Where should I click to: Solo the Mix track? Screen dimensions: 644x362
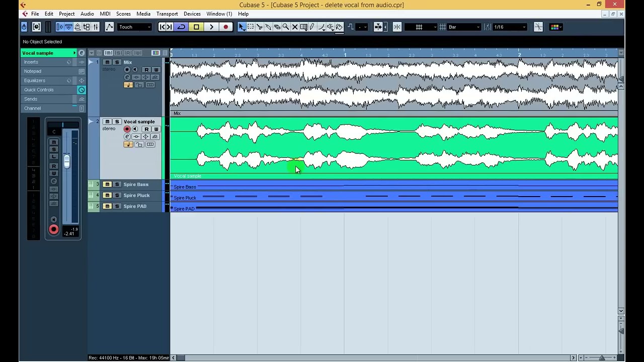(117, 62)
